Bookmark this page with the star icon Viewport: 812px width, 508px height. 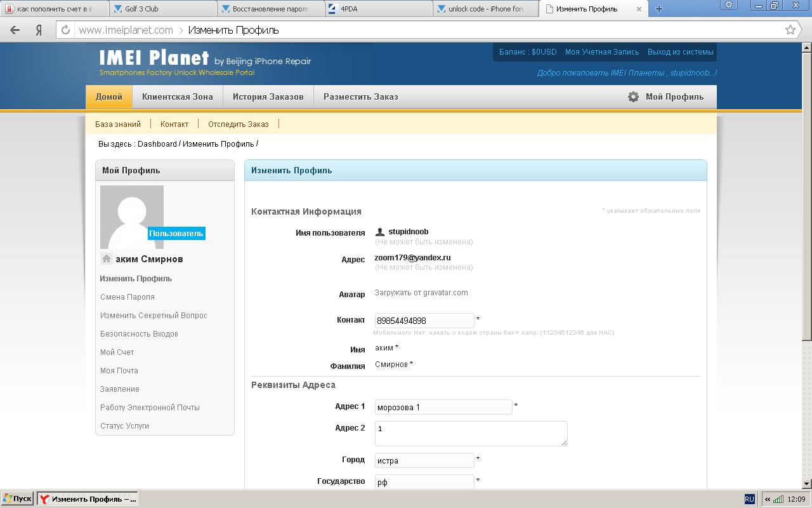tap(790, 30)
